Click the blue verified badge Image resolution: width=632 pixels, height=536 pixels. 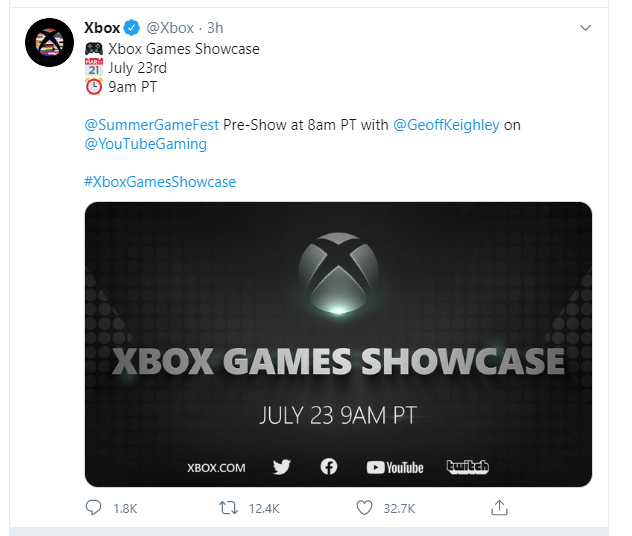click(131, 28)
